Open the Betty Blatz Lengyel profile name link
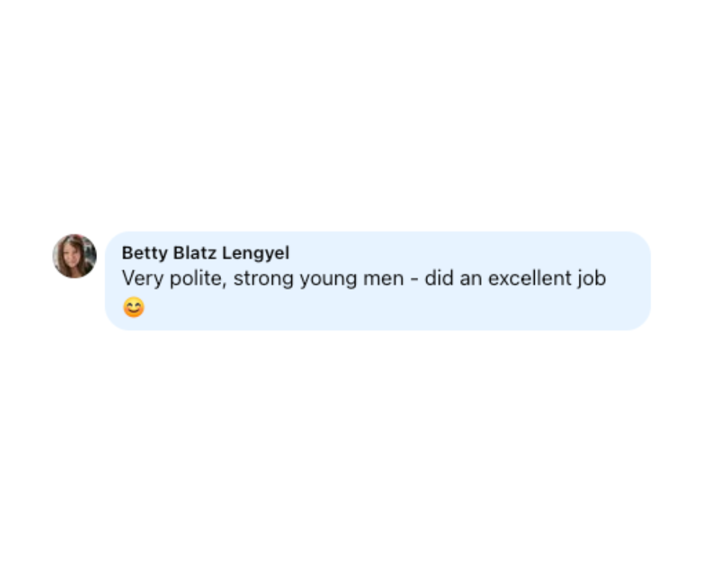702x588 pixels. point(205,253)
